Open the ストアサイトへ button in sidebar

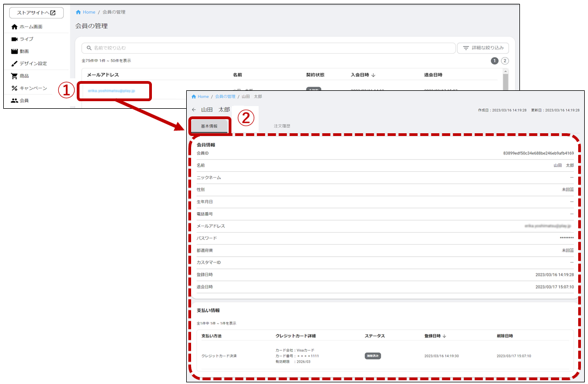(x=36, y=13)
